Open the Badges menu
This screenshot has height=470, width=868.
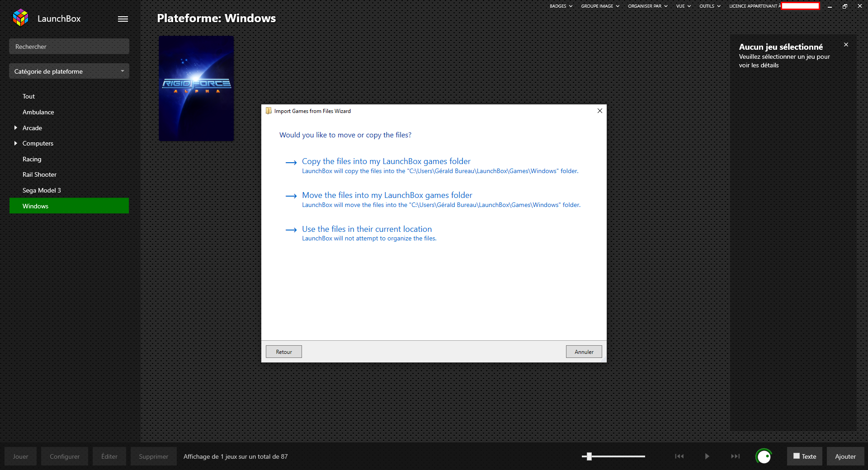(561, 6)
